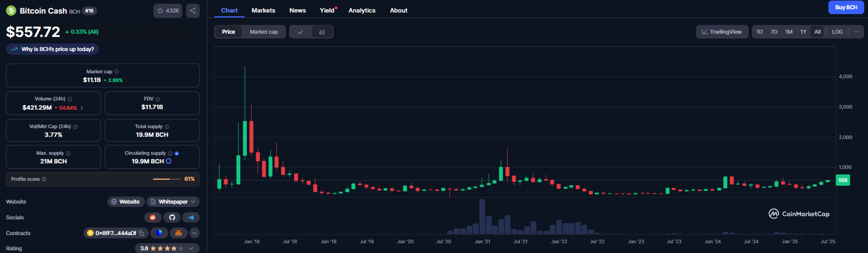Click the 21M BCH max supply value
Image resolution: width=868 pixels, height=253 pixels.
coord(53,161)
